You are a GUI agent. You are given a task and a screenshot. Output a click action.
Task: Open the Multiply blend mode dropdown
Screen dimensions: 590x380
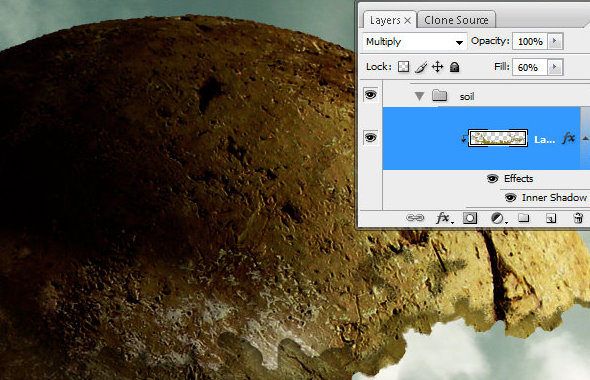click(x=414, y=41)
